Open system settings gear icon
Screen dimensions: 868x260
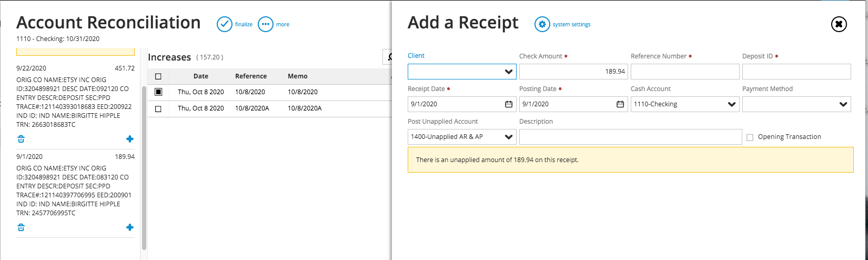[542, 24]
